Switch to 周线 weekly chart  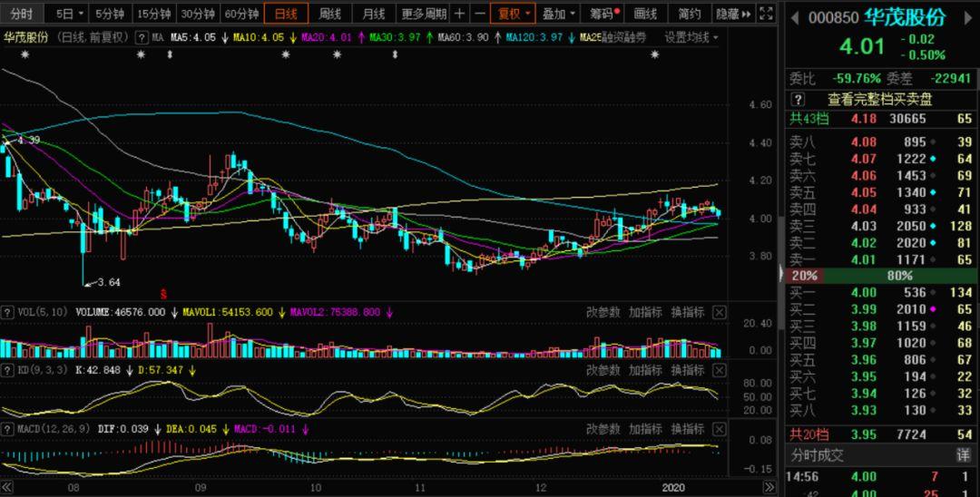330,13
